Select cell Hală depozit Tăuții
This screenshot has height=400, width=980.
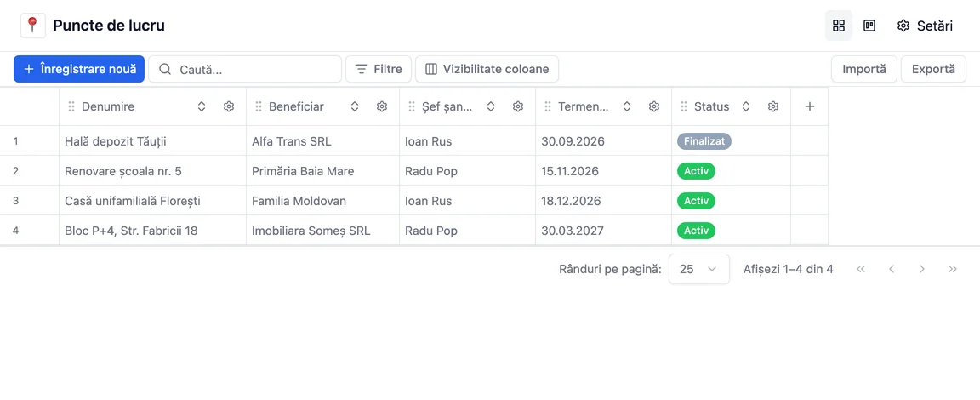[152, 141]
